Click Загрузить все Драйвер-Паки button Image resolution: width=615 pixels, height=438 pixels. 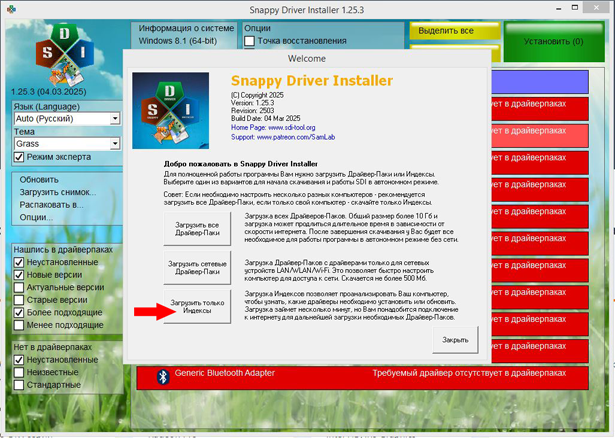pyautogui.click(x=197, y=229)
